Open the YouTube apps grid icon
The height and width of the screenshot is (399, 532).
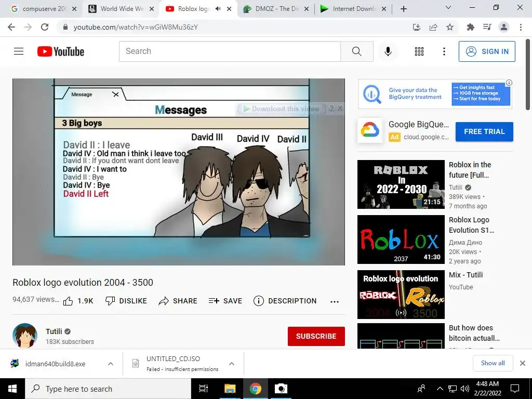click(419, 51)
